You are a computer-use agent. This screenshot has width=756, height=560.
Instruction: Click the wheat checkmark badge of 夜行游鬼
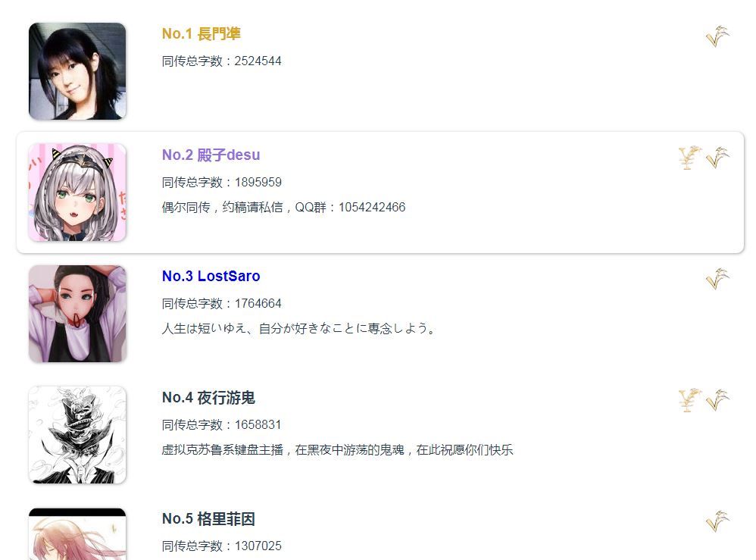point(718,400)
